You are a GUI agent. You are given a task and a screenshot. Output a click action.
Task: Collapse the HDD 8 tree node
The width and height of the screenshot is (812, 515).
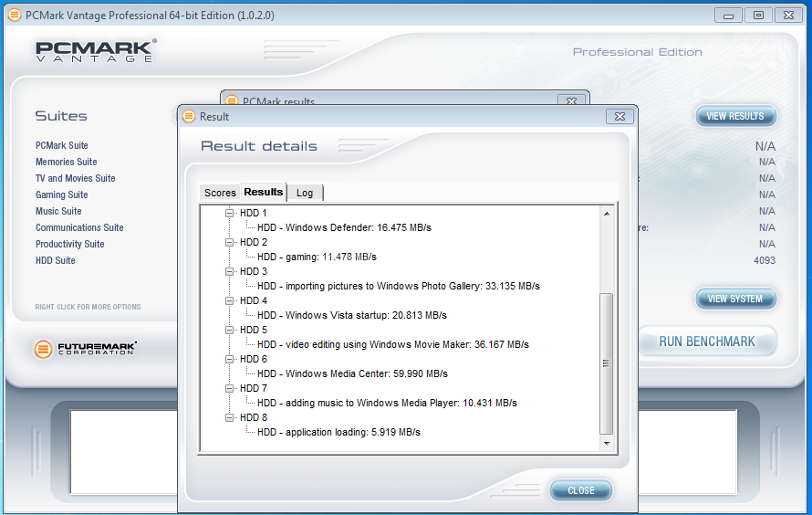[x=229, y=417]
